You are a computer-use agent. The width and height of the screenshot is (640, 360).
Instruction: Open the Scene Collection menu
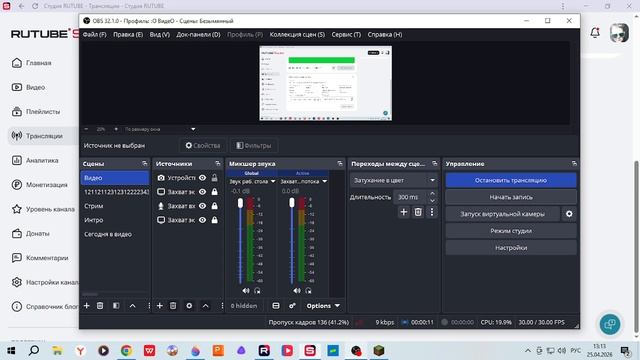297,35
